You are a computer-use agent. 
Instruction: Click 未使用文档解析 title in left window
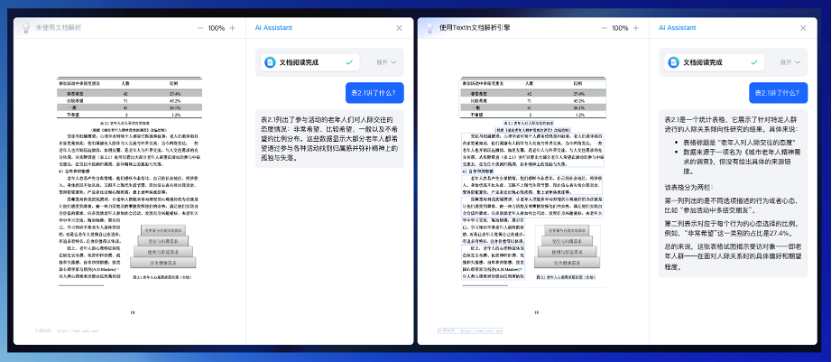(x=59, y=28)
